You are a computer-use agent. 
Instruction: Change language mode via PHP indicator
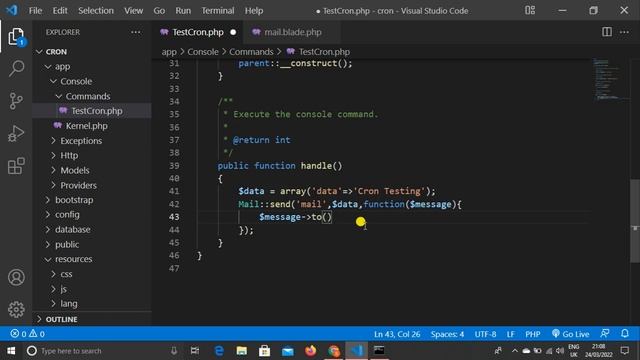tap(533, 334)
